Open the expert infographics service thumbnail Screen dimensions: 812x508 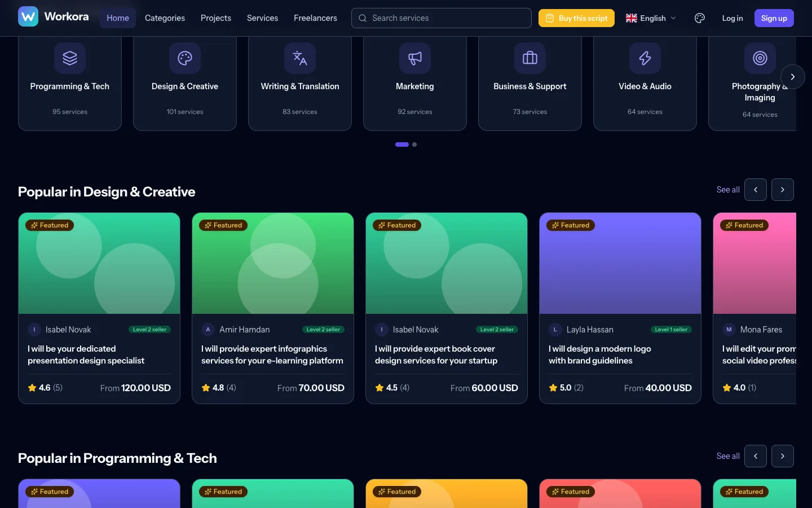click(273, 263)
